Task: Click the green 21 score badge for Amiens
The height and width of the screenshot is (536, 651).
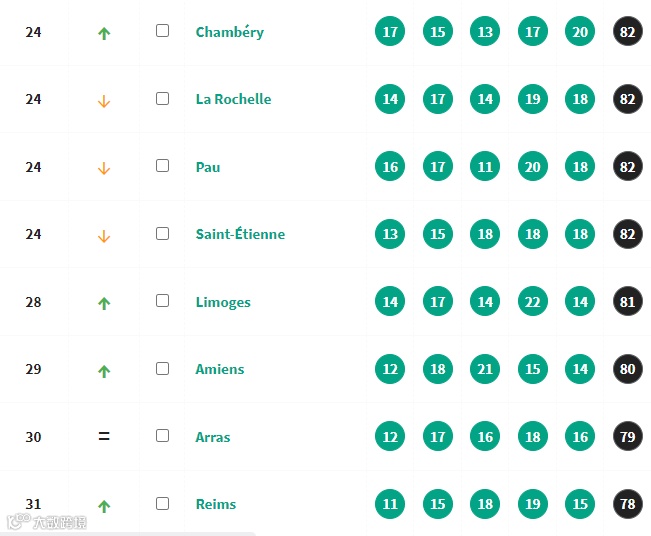Action: pyautogui.click(x=485, y=369)
